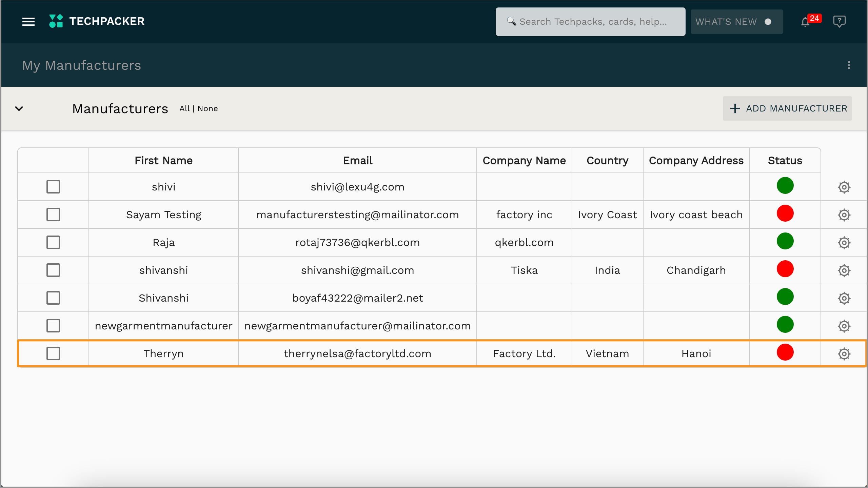Tick the checkbox for shivanshi of Tiska
Screen dimensions: 868x488
(53, 270)
